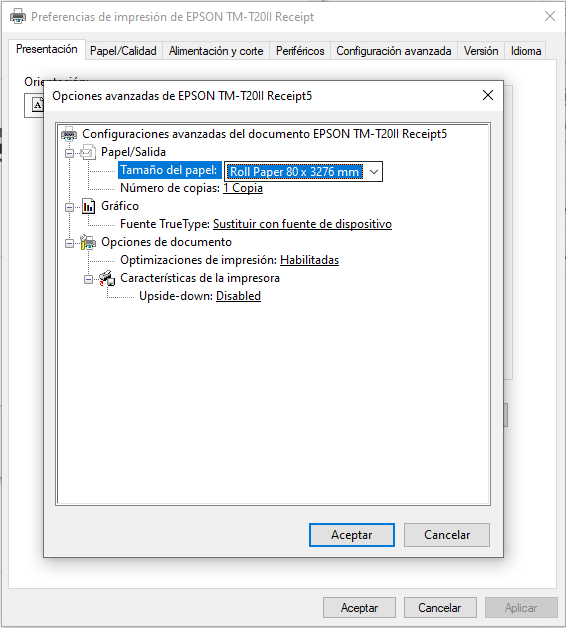Click Cancelar in the advanced options dialog

447,535
